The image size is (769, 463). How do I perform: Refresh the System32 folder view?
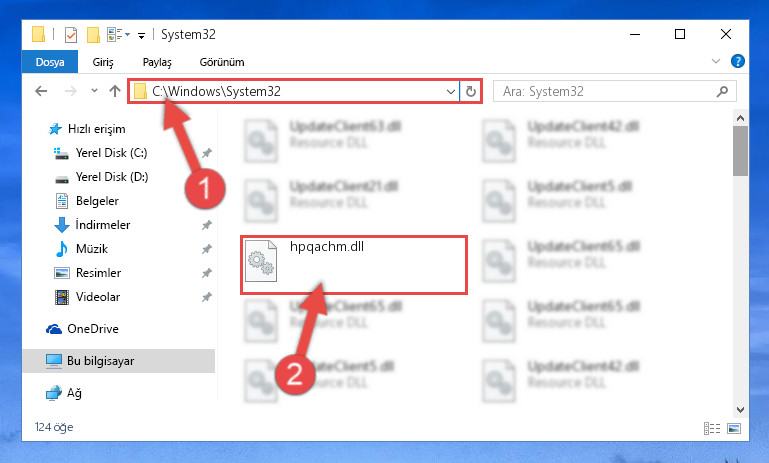click(471, 92)
